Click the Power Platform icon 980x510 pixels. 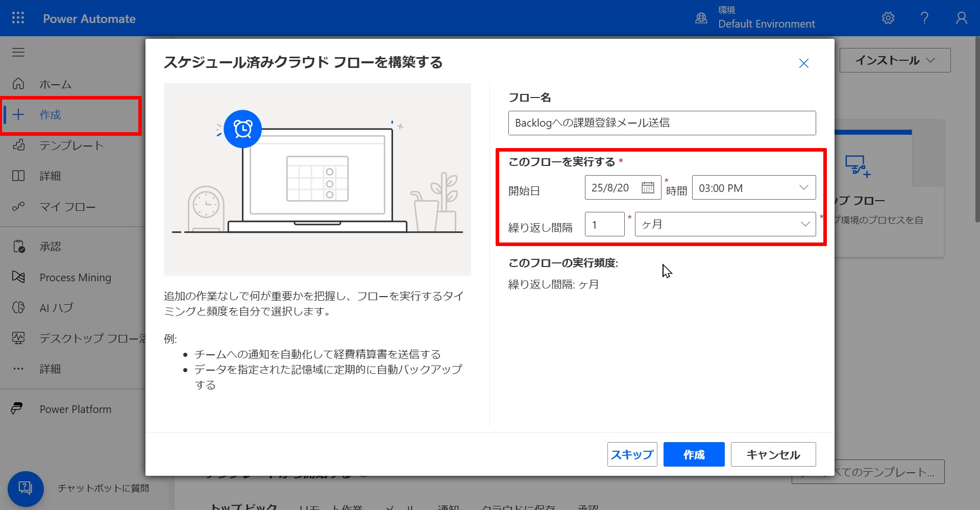[x=17, y=408]
